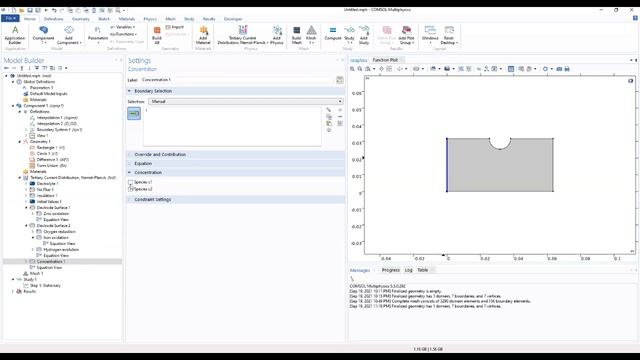Open the Application Builder

(x=15, y=35)
